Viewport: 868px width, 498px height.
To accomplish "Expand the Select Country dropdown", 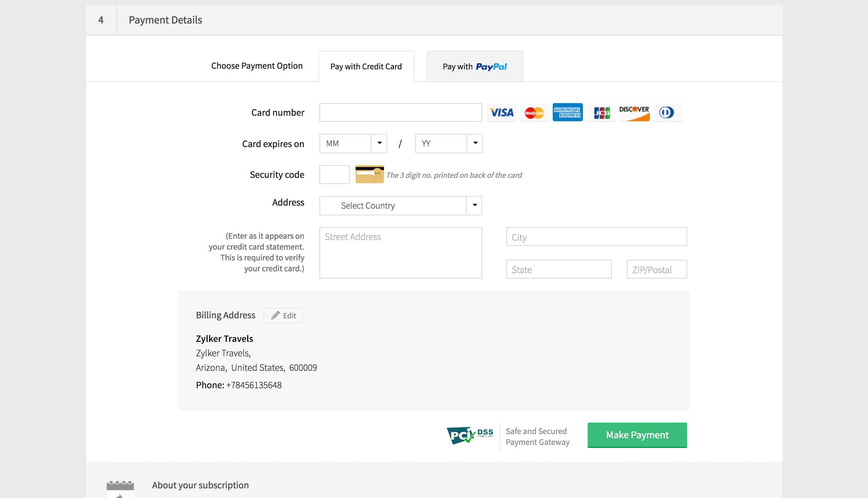I will 400,206.
